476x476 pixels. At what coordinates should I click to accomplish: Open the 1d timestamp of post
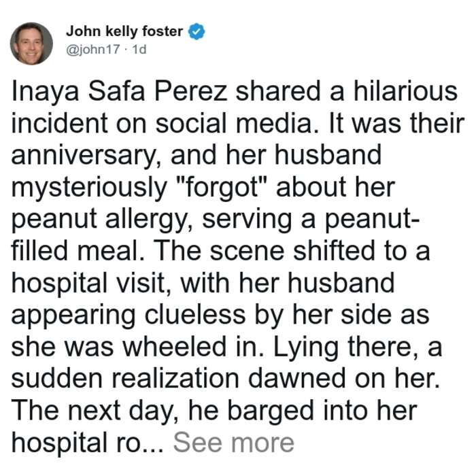[x=139, y=49]
